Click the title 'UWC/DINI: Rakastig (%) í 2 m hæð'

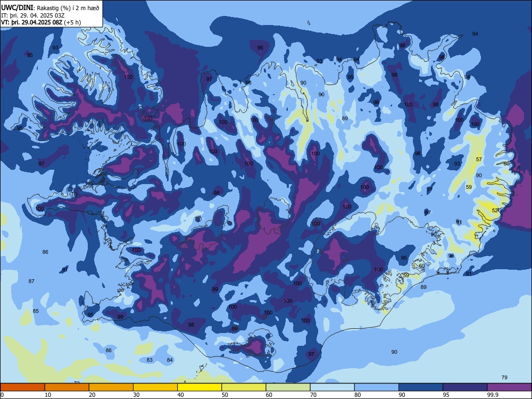coord(50,8)
